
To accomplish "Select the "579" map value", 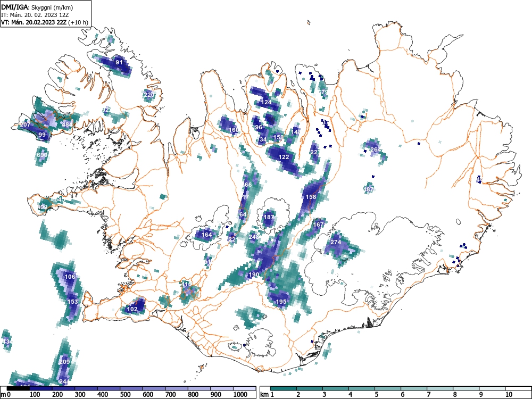I will [323, 92].
